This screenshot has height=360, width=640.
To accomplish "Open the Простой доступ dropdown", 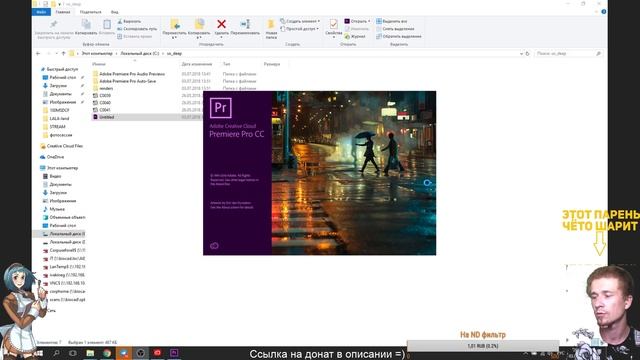I will (300, 29).
